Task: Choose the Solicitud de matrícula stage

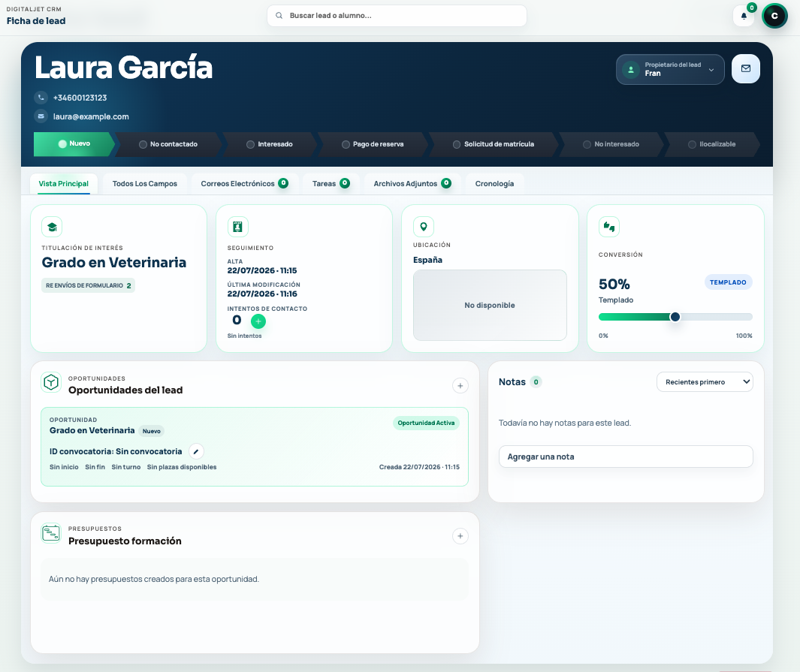Action: click(x=494, y=144)
